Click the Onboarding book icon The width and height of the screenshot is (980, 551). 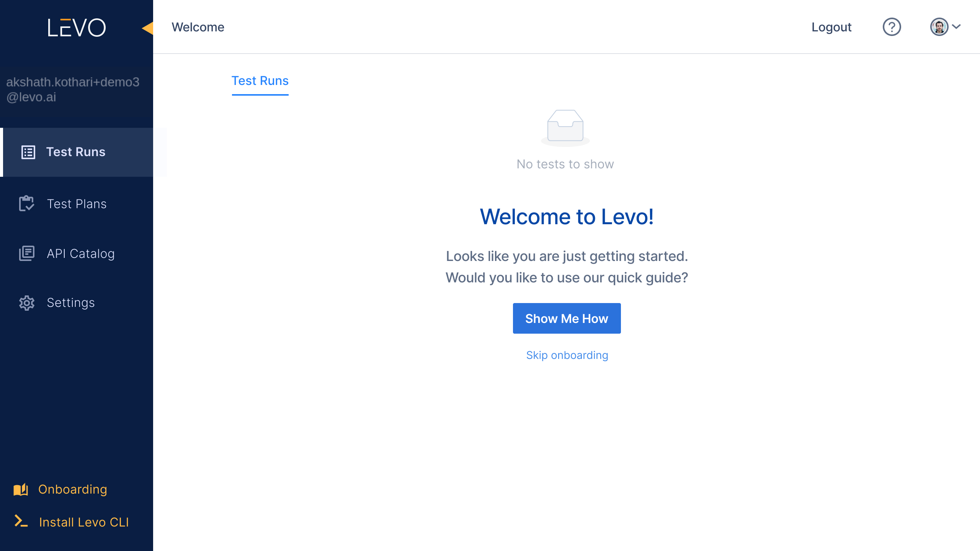[21, 489]
